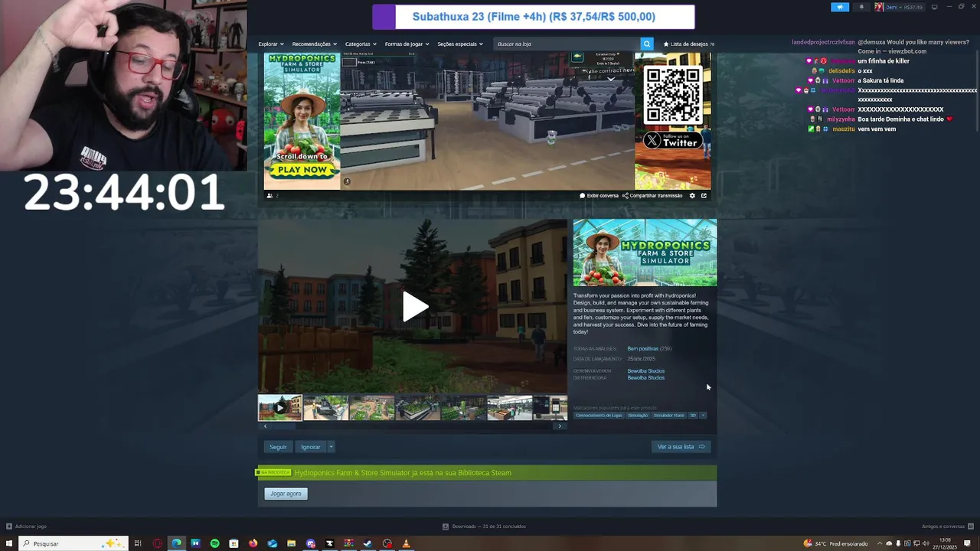Click the Seguir follow button
This screenshot has width=980, height=551.
278,447
